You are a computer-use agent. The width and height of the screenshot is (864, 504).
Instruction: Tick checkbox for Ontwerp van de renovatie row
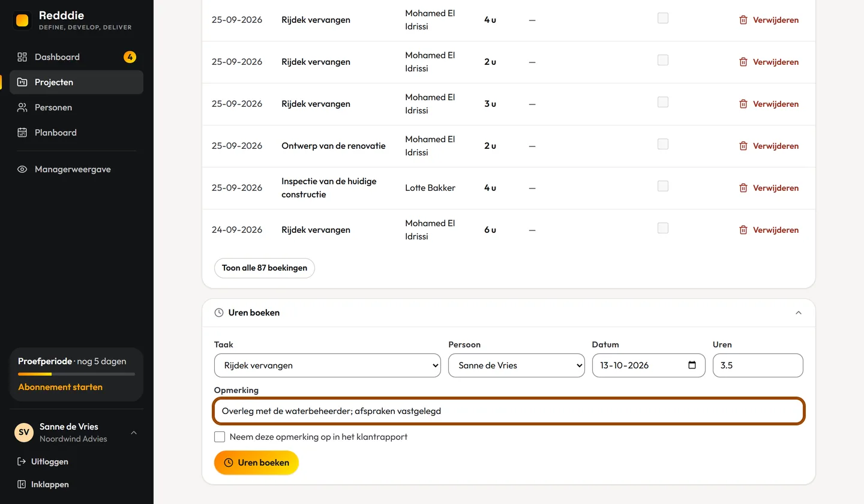click(663, 144)
